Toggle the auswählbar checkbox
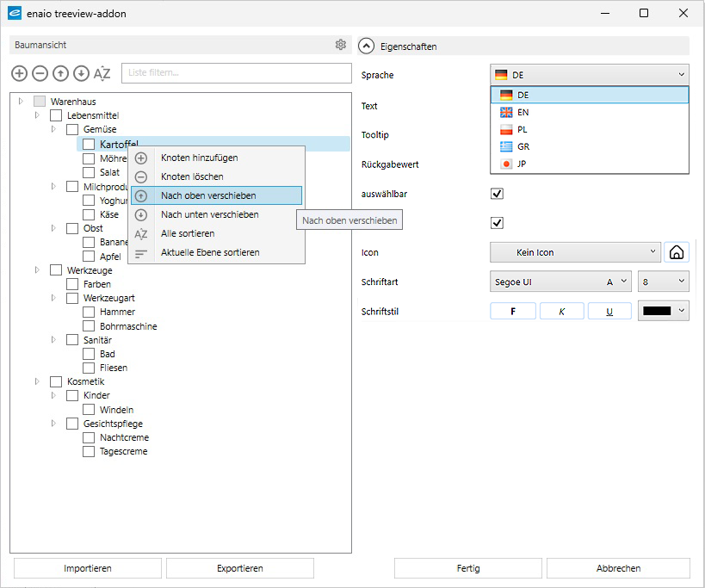This screenshot has width=705, height=588. click(497, 194)
